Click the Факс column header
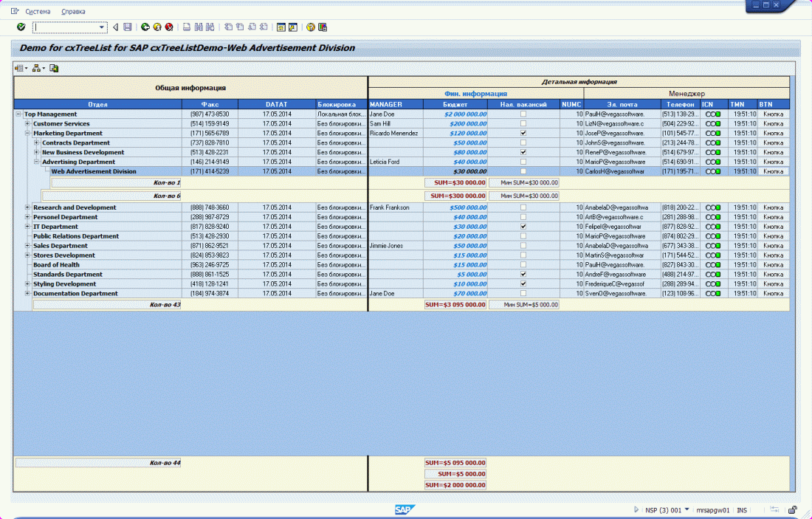This screenshot has height=519, width=812. pyautogui.click(x=210, y=104)
